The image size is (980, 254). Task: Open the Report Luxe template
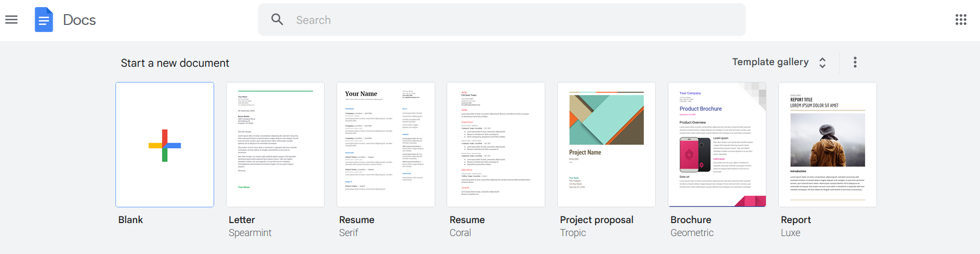click(828, 145)
